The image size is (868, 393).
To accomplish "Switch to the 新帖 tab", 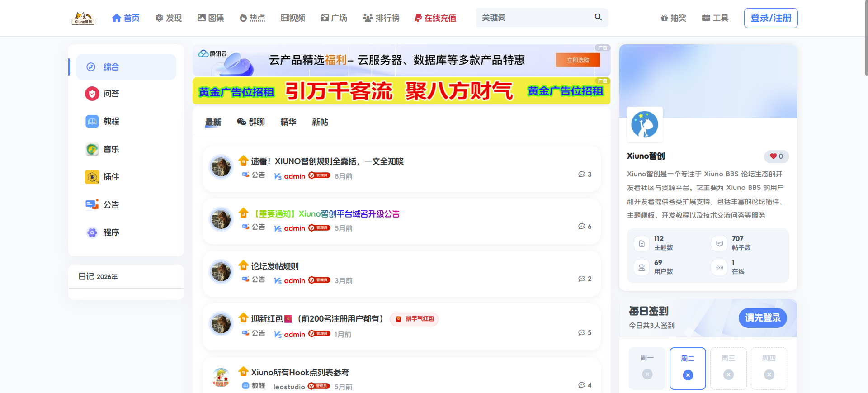I will click(x=320, y=122).
